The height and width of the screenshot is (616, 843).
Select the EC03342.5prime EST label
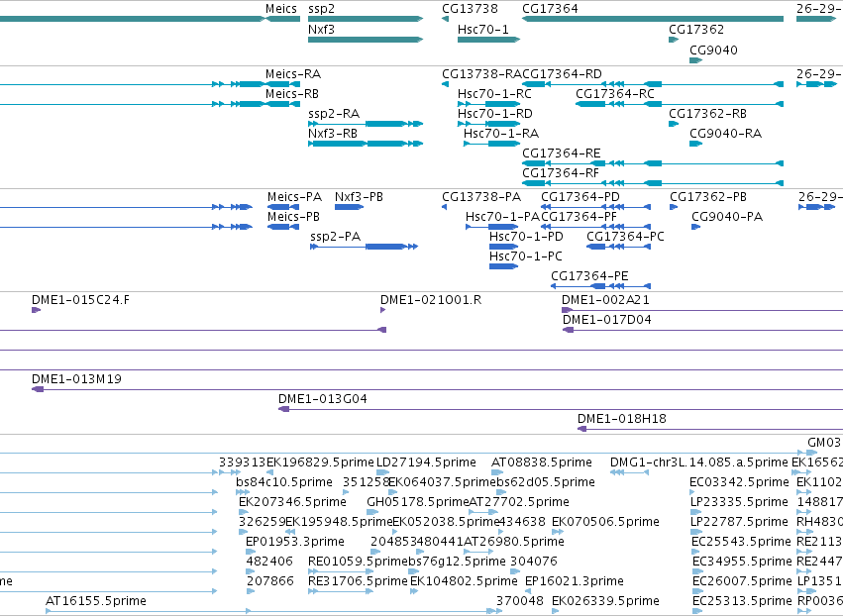(x=739, y=482)
